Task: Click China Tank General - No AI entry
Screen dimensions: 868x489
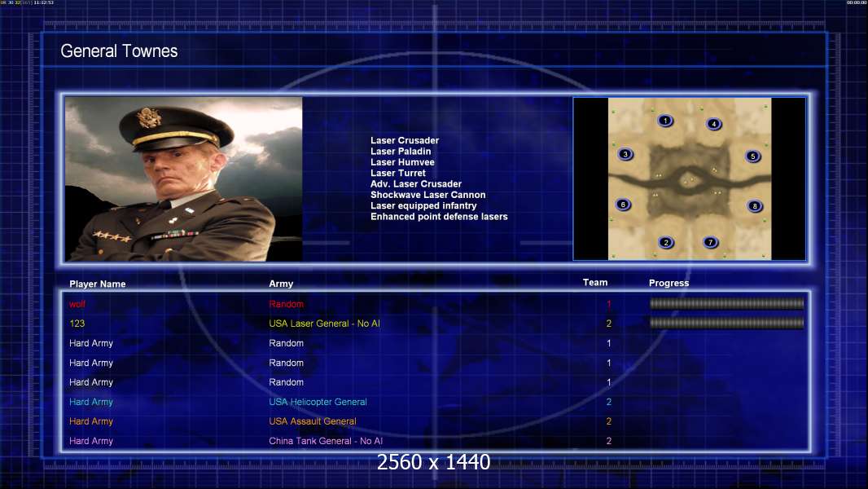Action: pyautogui.click(x=326, y=441)
